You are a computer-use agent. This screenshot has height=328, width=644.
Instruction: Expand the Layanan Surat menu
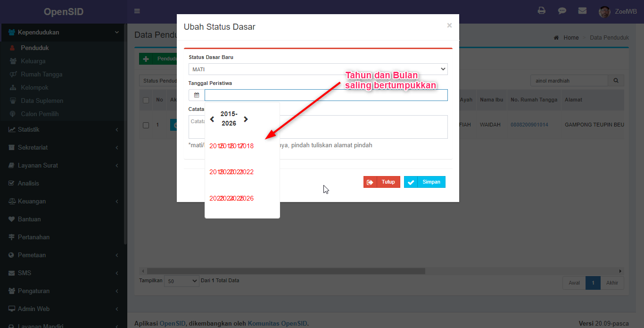64,165
